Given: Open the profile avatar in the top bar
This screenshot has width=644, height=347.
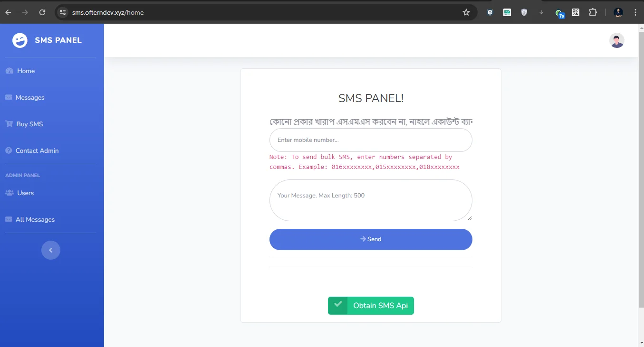Looking at the screenshot, I should (x=616, y=40).
